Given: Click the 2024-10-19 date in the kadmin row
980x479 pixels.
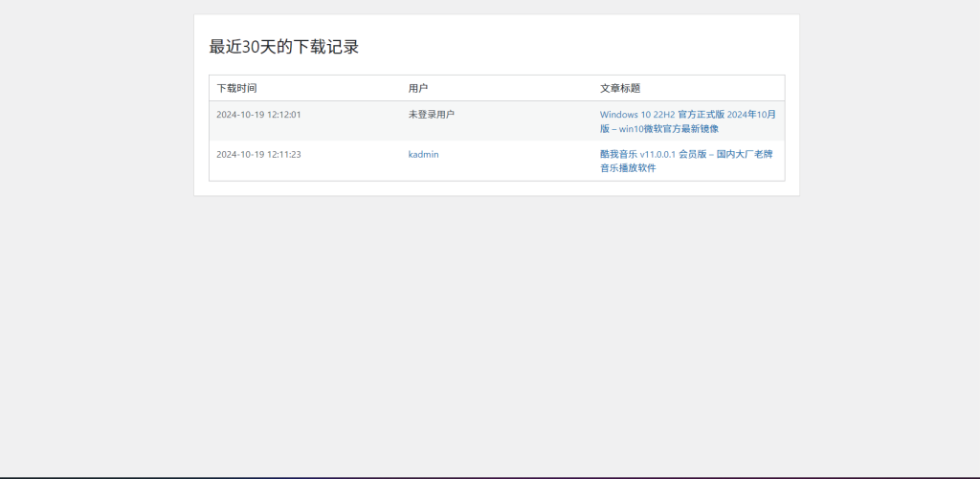Looking at the screenshot, I should 240,154.
